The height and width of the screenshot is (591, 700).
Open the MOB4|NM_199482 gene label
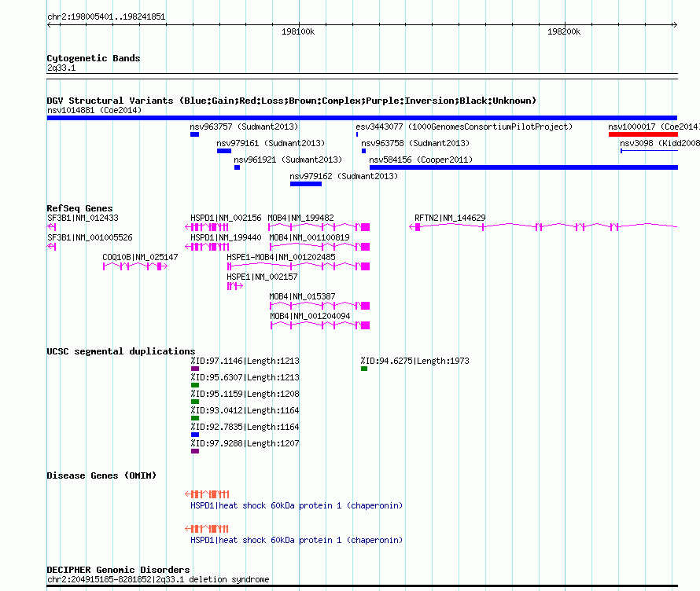[301, 218]
